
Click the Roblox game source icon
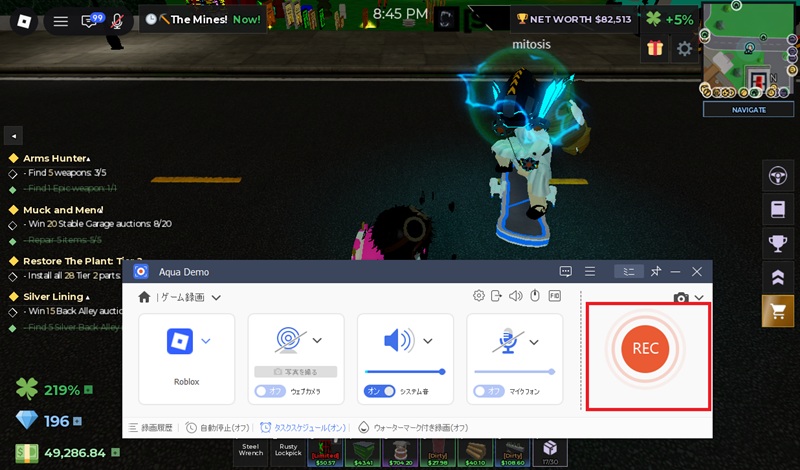coord(180,341)
